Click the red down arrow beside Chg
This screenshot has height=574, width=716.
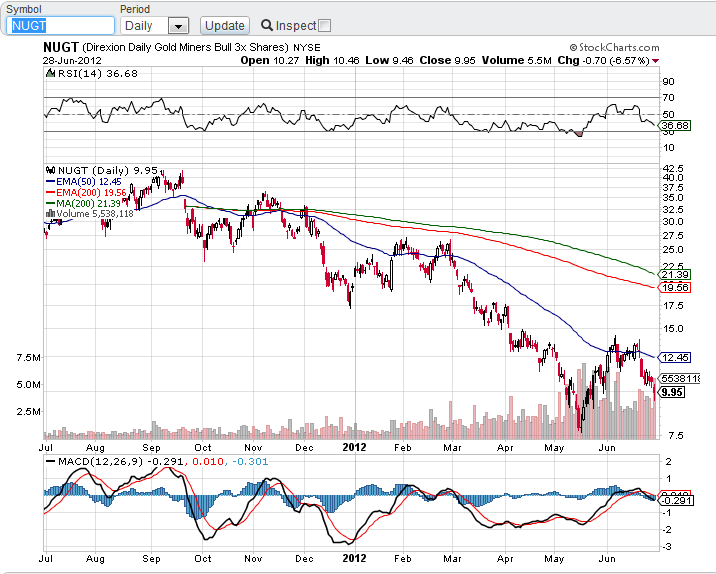click(x=655, y=60)
